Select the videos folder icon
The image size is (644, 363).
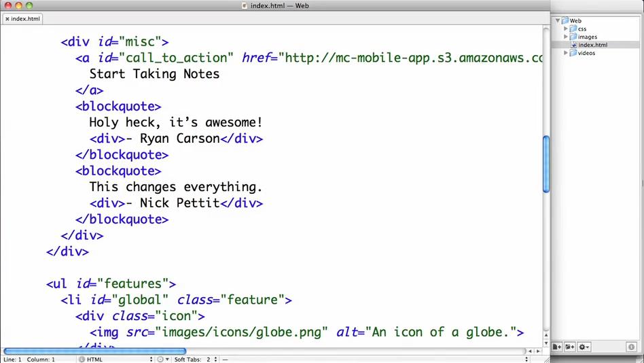pyautogui.click(x=573, y=53)
